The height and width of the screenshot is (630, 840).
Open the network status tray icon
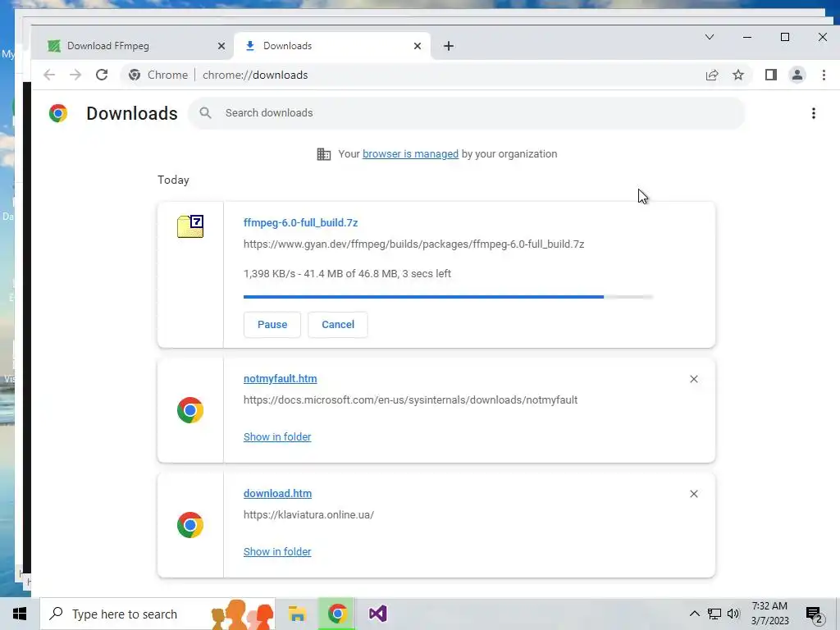[714, 614]
